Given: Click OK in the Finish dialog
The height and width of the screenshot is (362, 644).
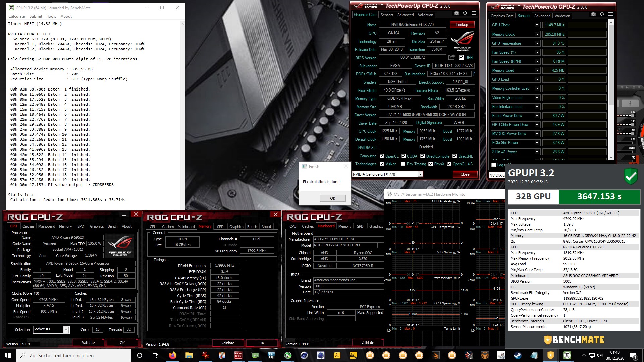Looking at the screenshot, I should (x=332, y=198).
